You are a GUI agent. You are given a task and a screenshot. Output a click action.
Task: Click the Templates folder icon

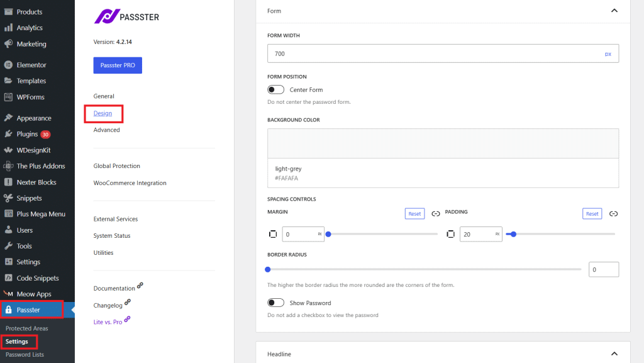(8, 81)
